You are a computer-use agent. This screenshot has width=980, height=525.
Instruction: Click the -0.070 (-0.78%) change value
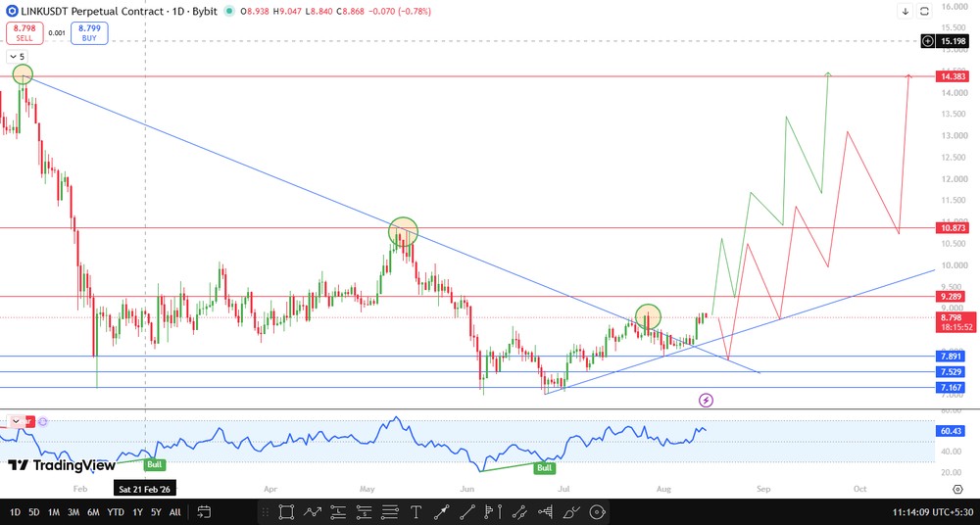point(400,11)
